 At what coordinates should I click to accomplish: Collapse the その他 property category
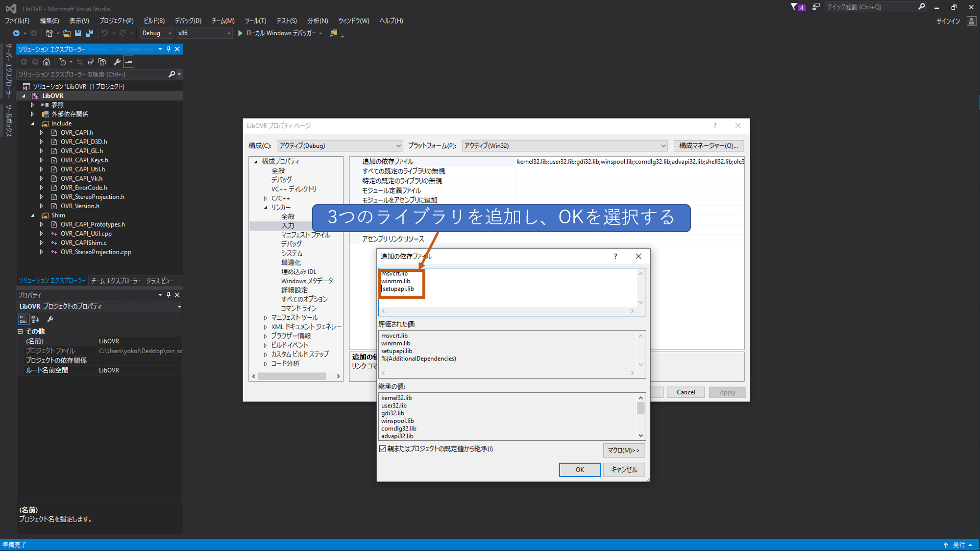tap(21, 332)
